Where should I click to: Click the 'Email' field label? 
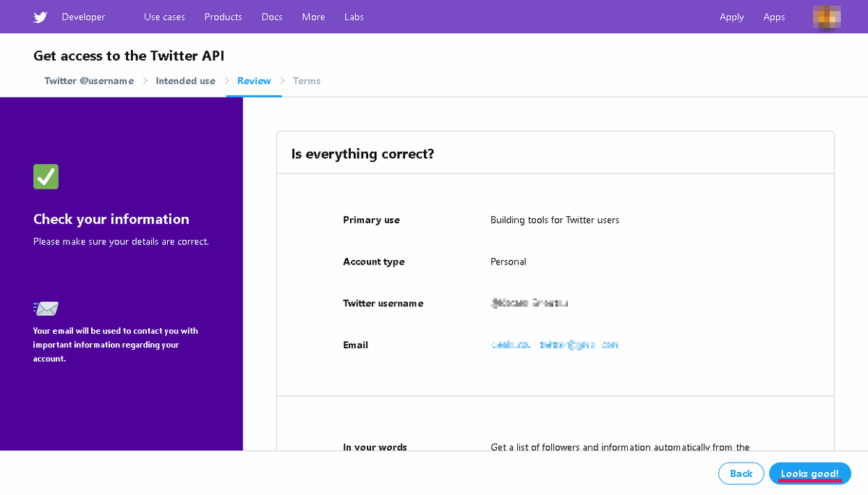[355, 345]
